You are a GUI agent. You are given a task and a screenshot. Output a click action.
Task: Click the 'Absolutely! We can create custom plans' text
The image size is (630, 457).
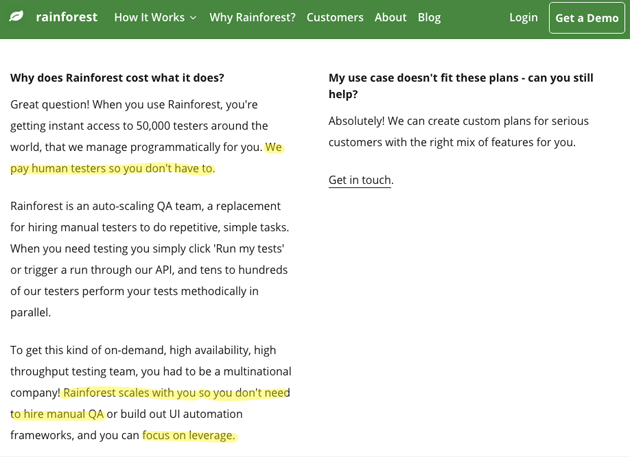coord(458,131)
